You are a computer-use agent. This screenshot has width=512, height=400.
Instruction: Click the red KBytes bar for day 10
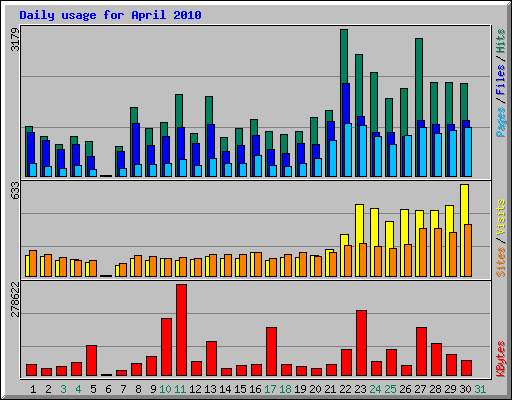166,347
